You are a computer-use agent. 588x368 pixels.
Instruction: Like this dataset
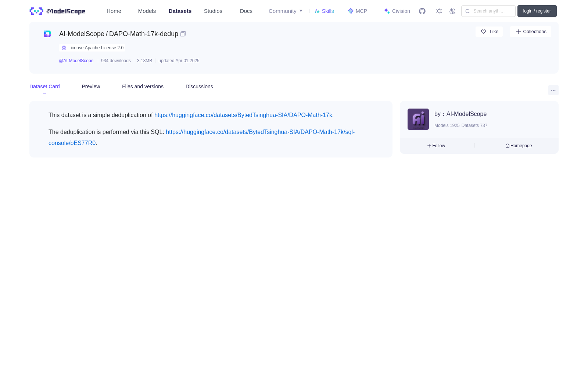coord(489,32)
